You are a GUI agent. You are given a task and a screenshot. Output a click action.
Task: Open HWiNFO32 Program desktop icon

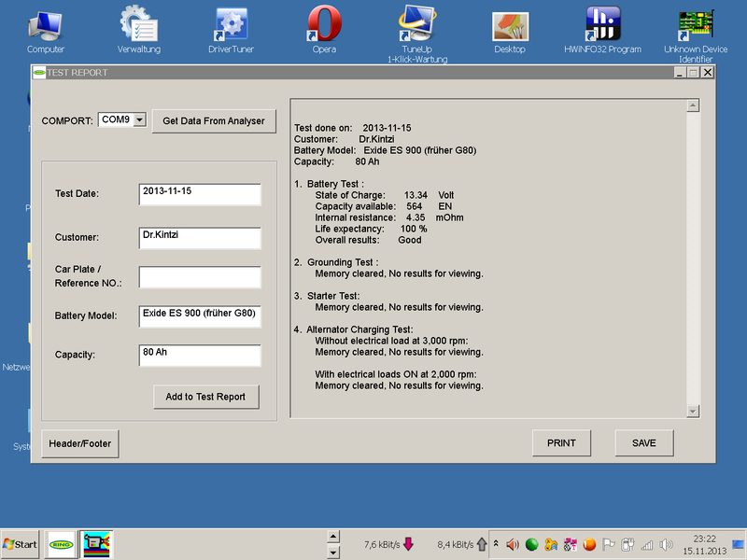602,28
